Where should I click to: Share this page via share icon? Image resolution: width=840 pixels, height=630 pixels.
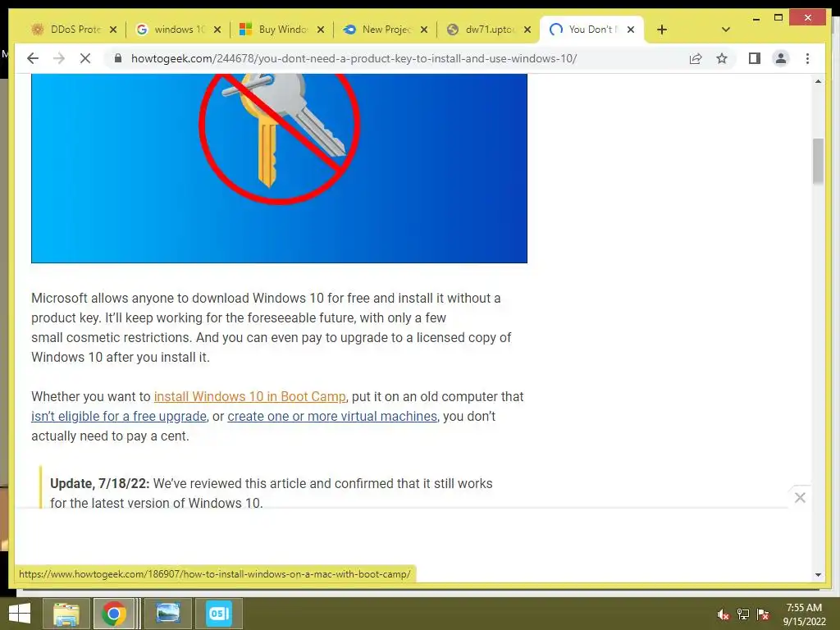pyautogui.click(x=696, y=58)
